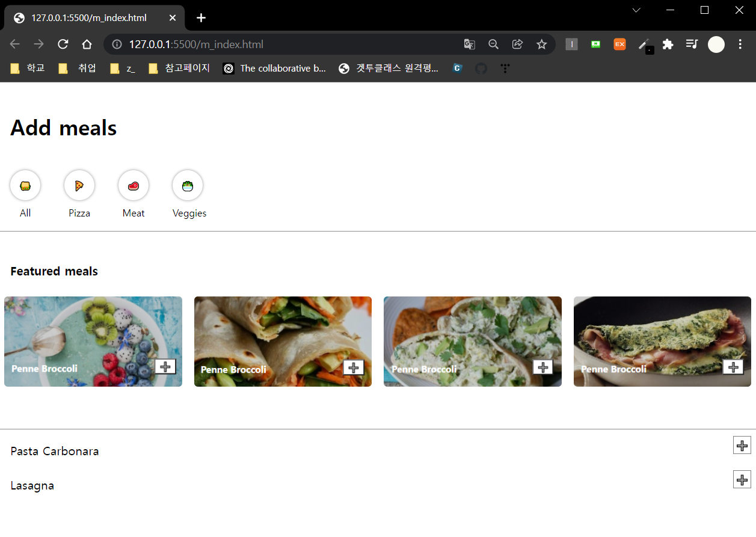Image resolution: width=756 pixels, height=537 pixels.
Task: Select the All category burger icon
Action: coord(25,185)
